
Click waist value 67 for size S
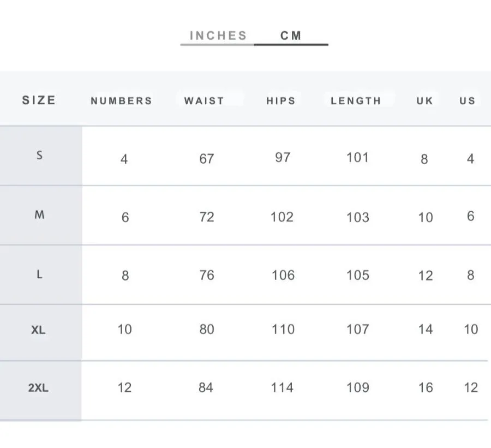207,159
